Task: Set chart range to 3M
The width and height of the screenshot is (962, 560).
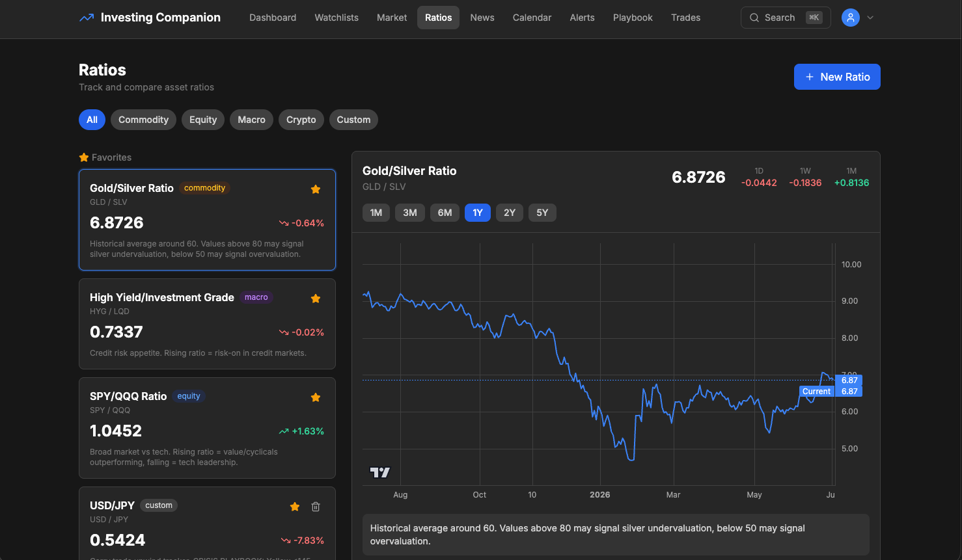Action: (410, 213)
